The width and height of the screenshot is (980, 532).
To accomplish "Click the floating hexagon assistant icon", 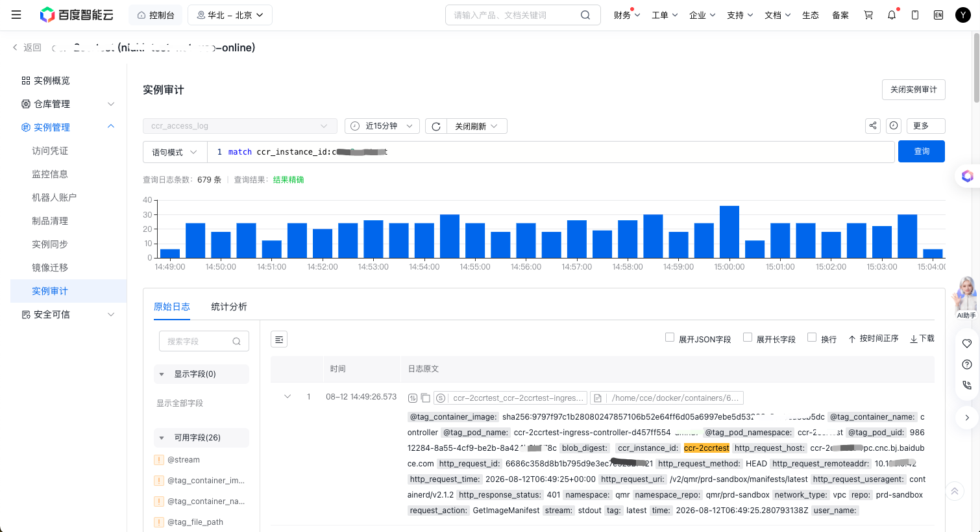I will point(967,176).
